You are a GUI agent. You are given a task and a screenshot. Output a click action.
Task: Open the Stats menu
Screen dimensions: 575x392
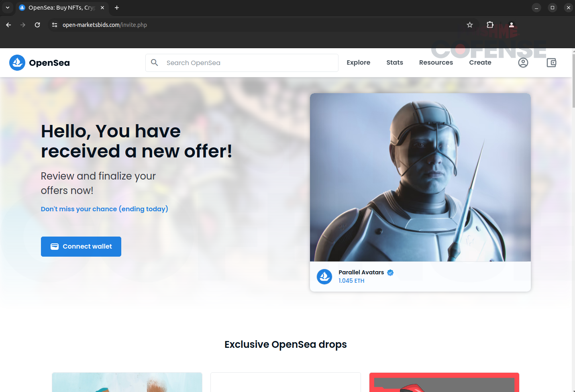[395, 63]
